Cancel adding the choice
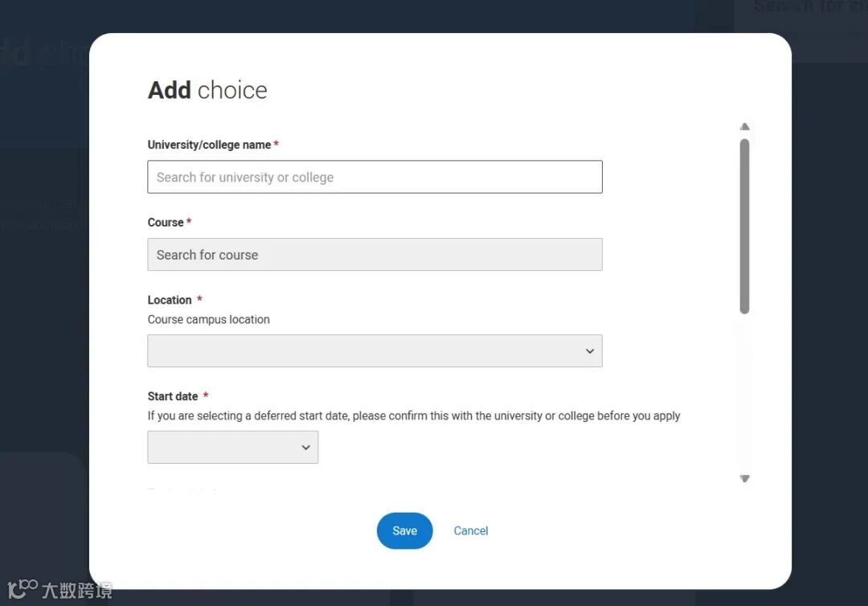This screenshot has height=606, width=868. point(471,530)
